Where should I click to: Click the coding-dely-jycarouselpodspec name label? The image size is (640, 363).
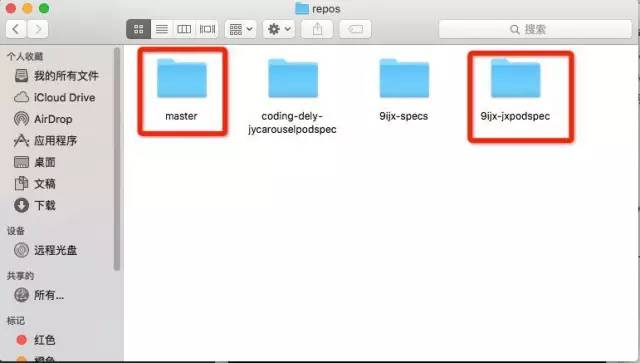(292, 122)
